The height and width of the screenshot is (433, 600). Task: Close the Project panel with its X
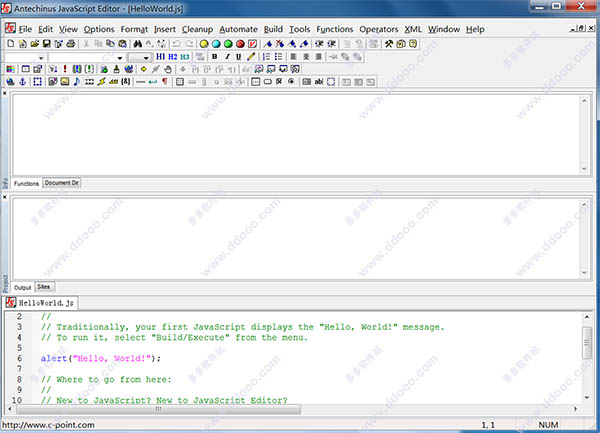pyautogui.click(x=5, y=197)
